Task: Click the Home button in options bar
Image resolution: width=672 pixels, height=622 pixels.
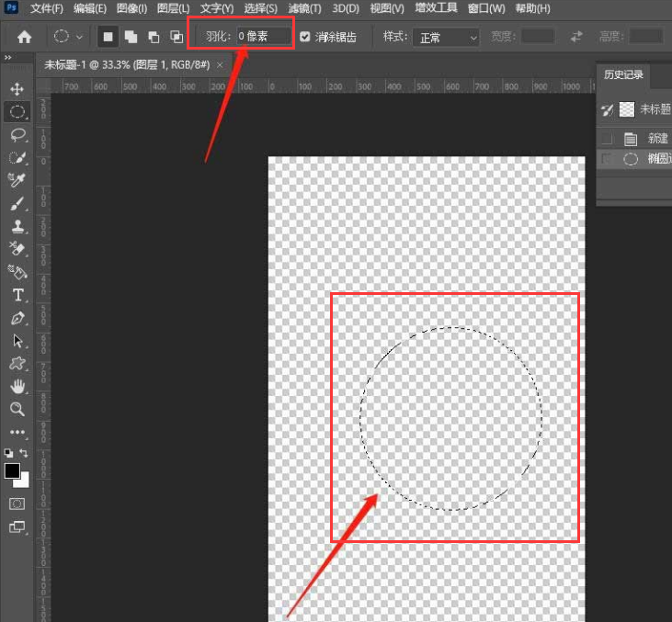Action: pyautogui.click(x=25, y=37)
